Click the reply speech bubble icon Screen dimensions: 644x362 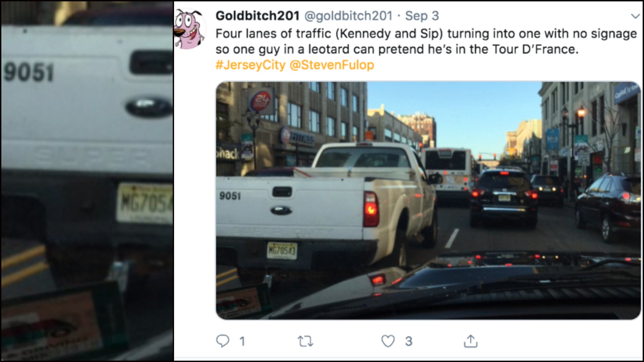(x=222, y=341)
